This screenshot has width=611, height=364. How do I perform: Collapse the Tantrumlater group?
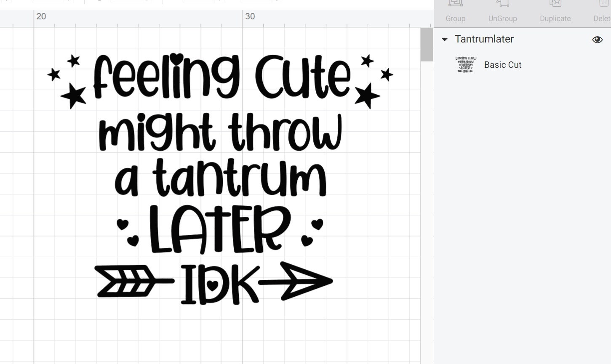(445, 39)
